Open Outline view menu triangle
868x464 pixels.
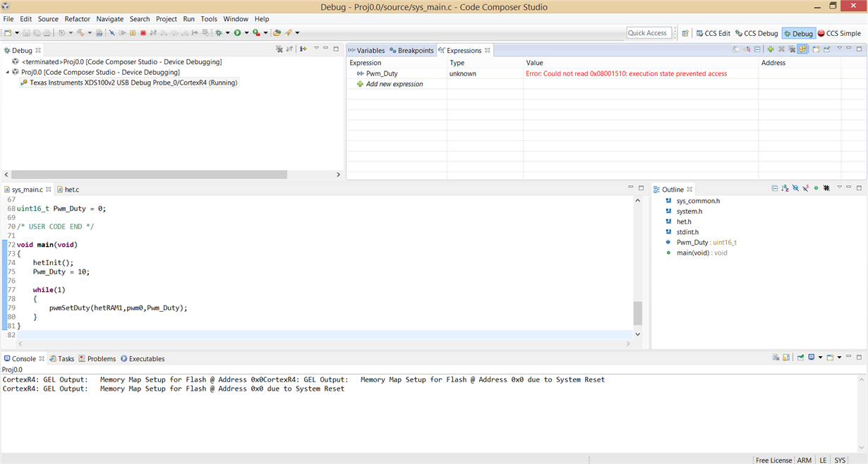839,187
